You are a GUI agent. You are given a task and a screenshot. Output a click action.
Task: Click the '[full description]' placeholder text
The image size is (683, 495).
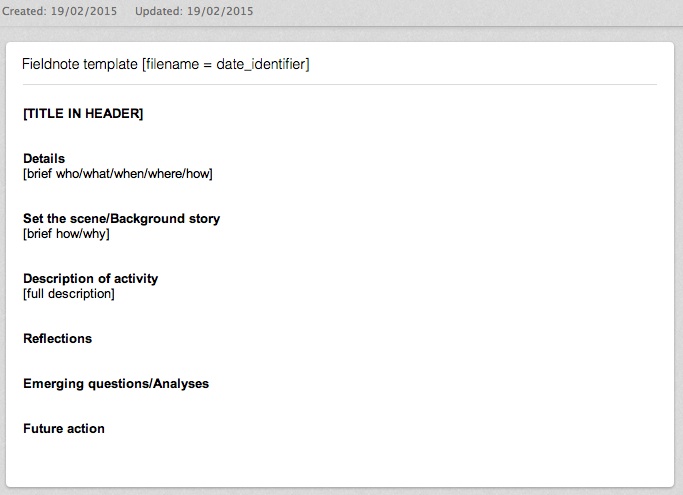coord(68,294)
